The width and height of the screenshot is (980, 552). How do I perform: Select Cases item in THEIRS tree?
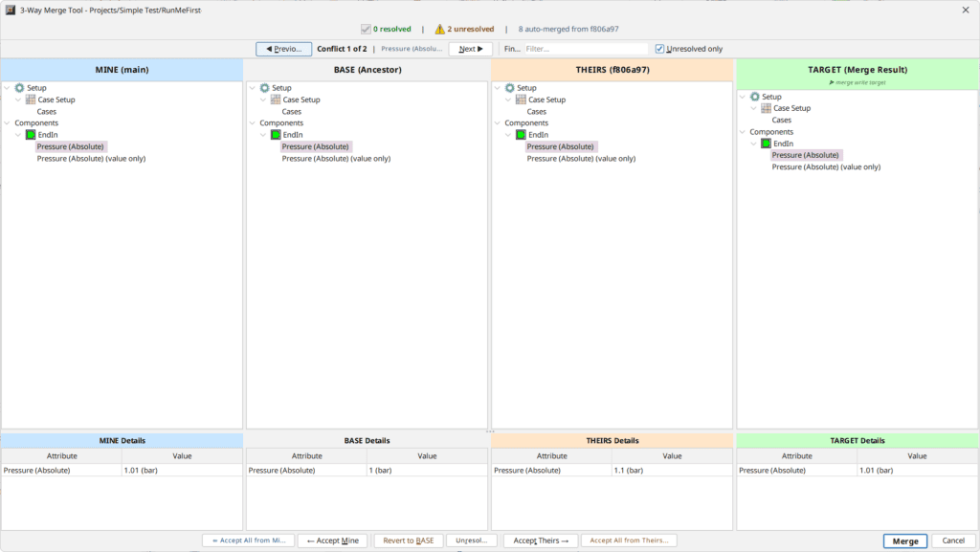536,112
